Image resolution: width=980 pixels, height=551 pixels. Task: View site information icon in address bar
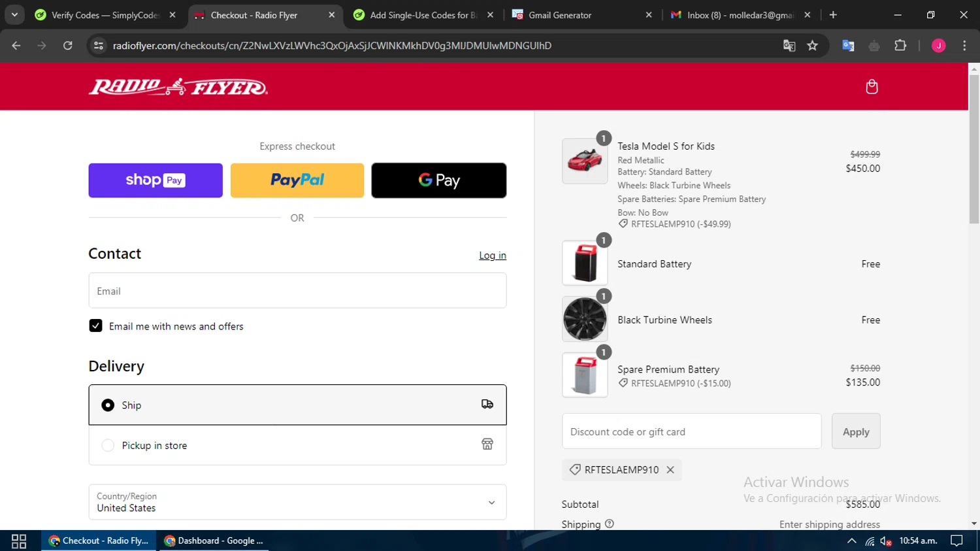[99, 45]
